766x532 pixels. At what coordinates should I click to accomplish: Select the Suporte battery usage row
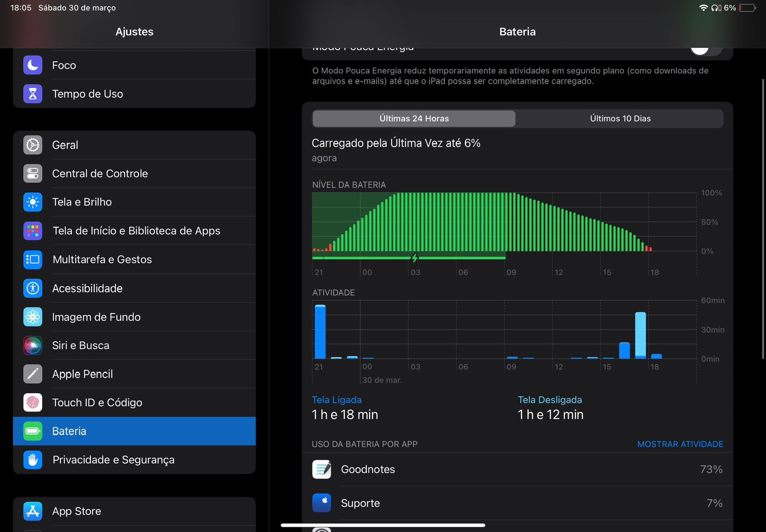tap(518, 503)
